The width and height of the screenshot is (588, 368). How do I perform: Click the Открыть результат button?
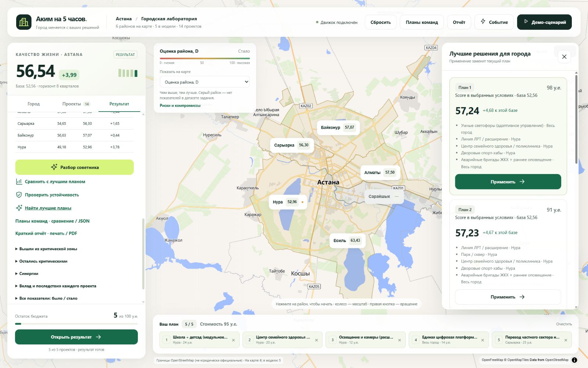tap(76, 337)
